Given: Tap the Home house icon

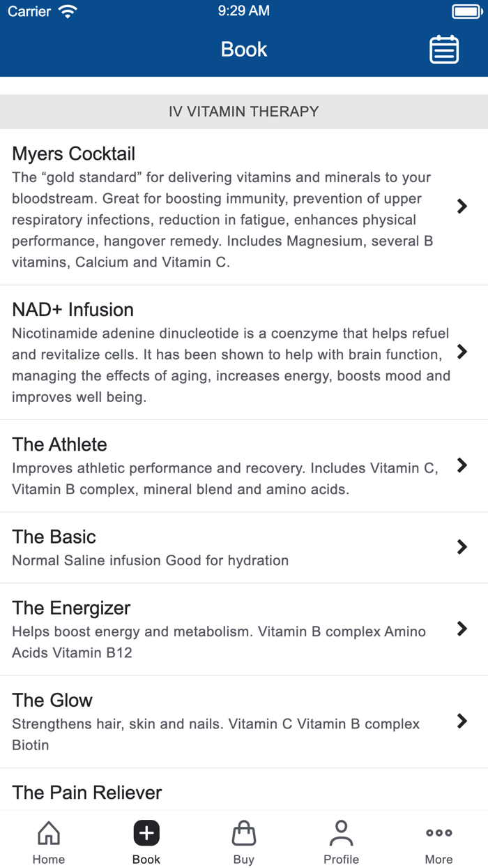Looking at the screenshot, I should 49,832.
